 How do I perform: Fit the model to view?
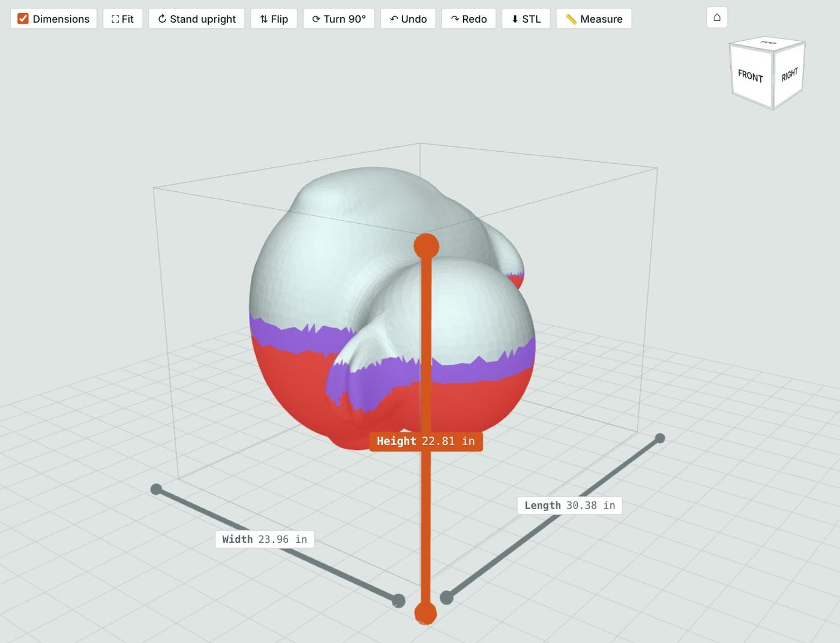[122, 19]
